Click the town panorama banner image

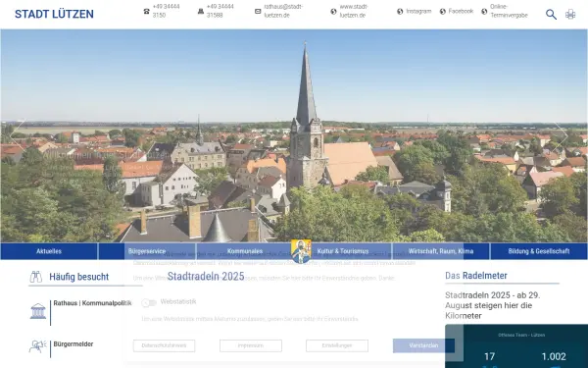pos(294,135)
